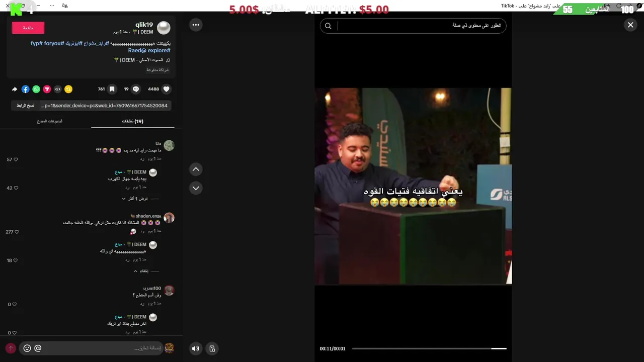644x362 pixels.
Task: Click u_um100 username in comments
Action: tap(152, 289)
